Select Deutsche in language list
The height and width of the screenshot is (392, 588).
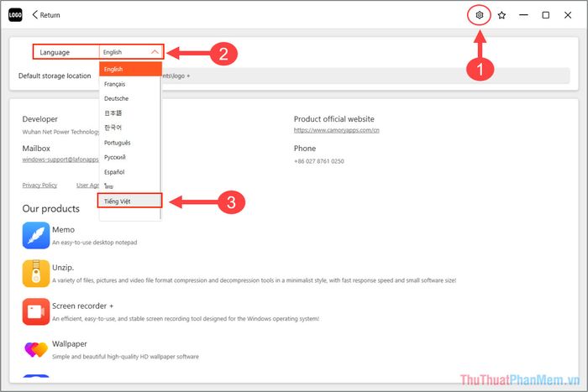(129, 98)
